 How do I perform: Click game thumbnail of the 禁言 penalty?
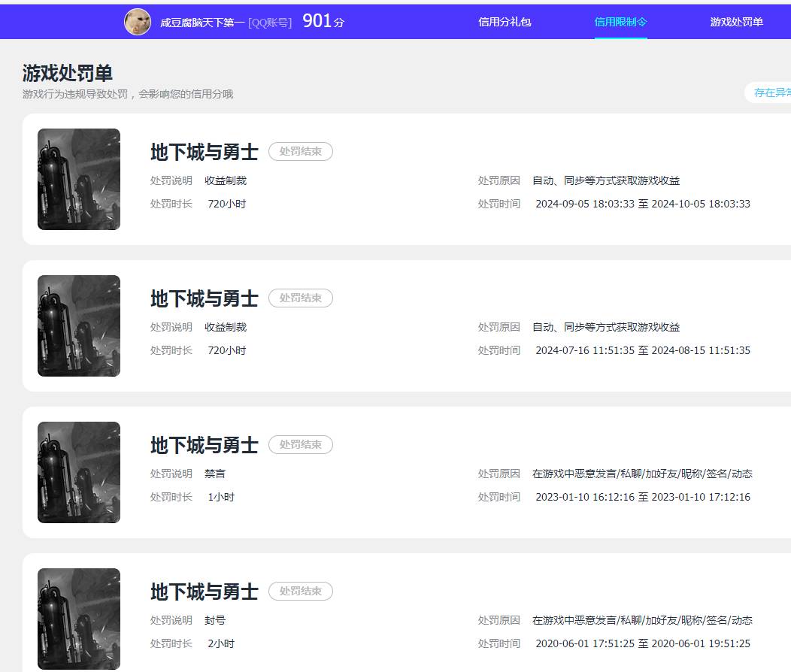tap(79, 472)
